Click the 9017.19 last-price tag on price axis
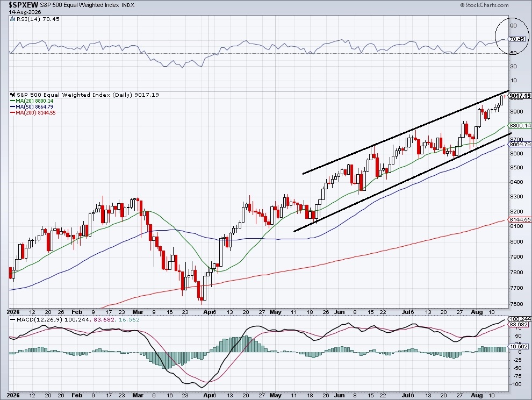Image resolution: width=532 pixels, height=400 pixels. [x=520, y=96]
